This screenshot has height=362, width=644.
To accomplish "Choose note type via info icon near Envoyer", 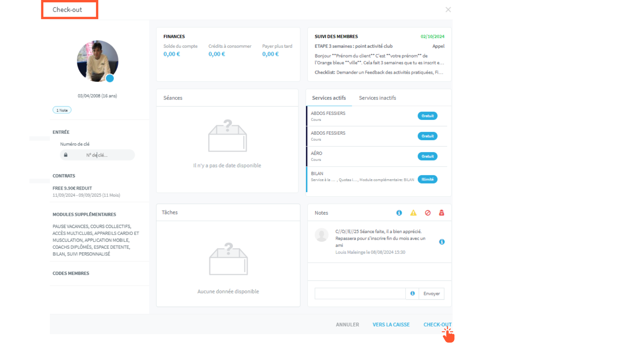I will pos(412,294).
